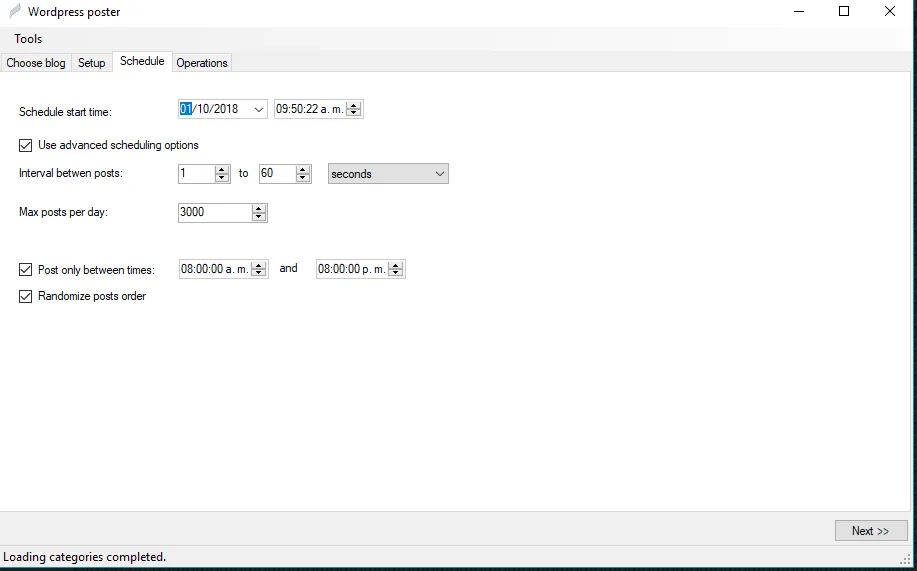
Task: Switch to the Setup tab
Action: [x=92, y=63]
